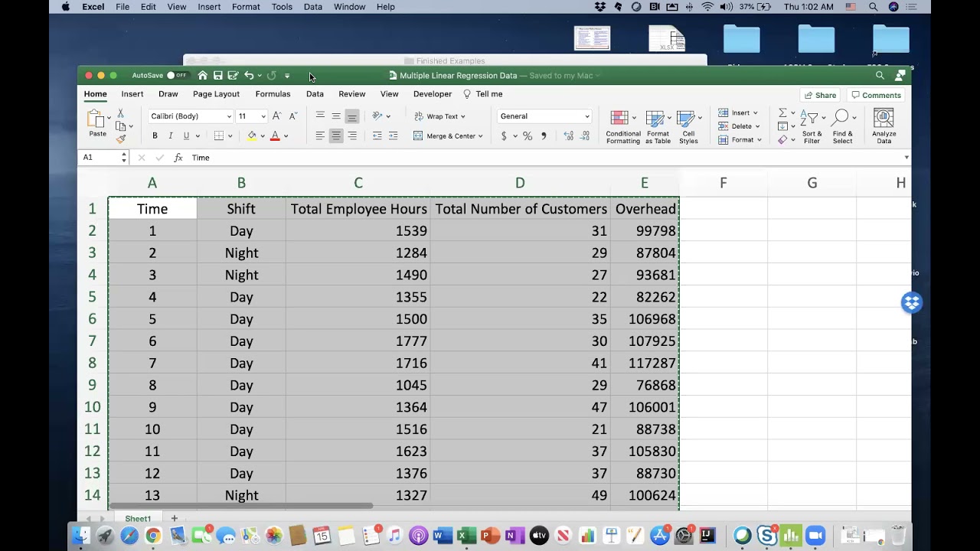The width and height of the screenshot is (980, 551).
Task: Click the text Orientation icon
Action: pyautogui.click(x=377, y=116)
